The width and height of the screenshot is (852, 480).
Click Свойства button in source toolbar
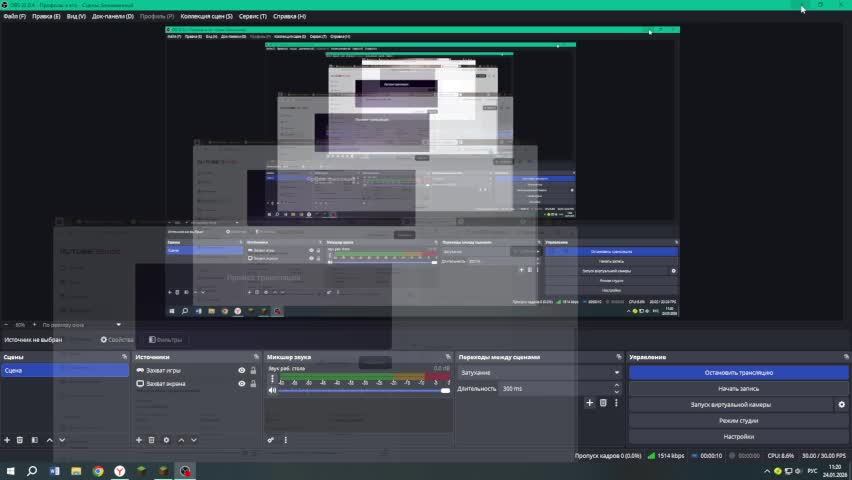point(116,339)
